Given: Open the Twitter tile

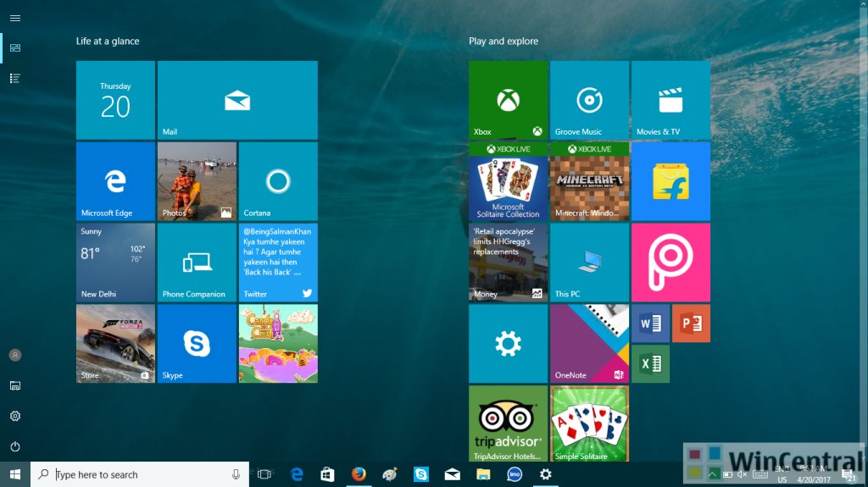Looking at the screenshot, I should [x=278, y=263].
